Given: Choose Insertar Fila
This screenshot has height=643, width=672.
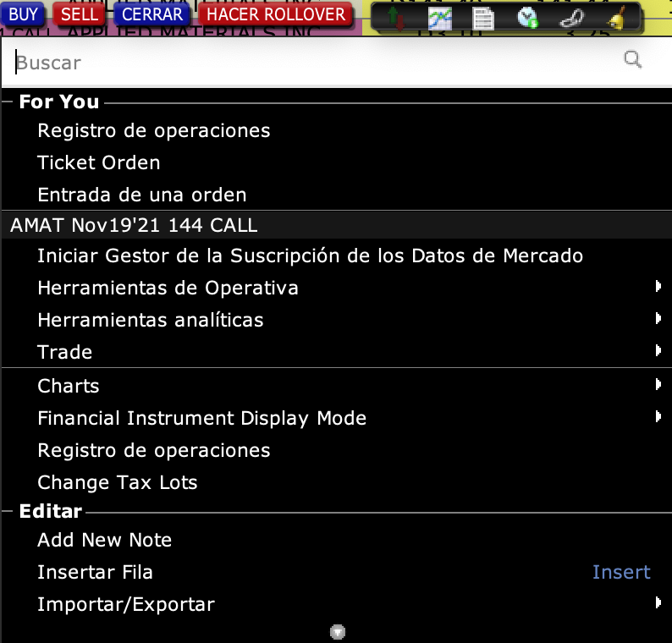Looking at the screenshot, I should (337, 572).
